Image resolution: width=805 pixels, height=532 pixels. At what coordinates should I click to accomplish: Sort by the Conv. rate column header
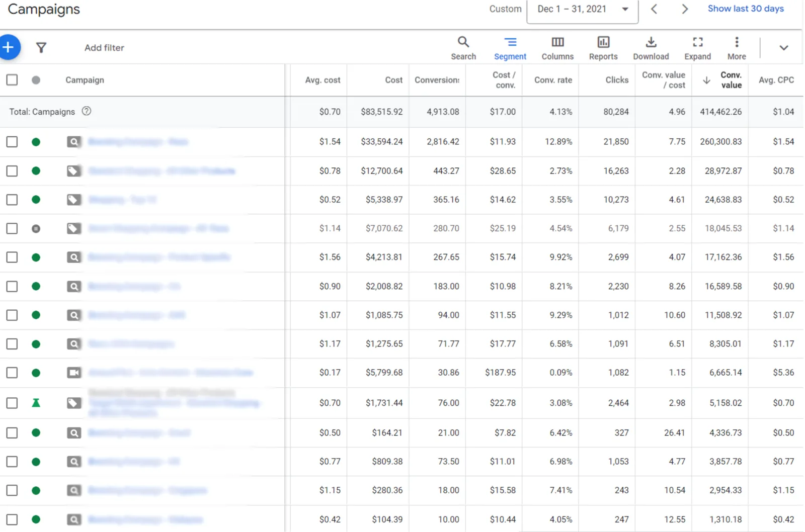pos(553,80)
